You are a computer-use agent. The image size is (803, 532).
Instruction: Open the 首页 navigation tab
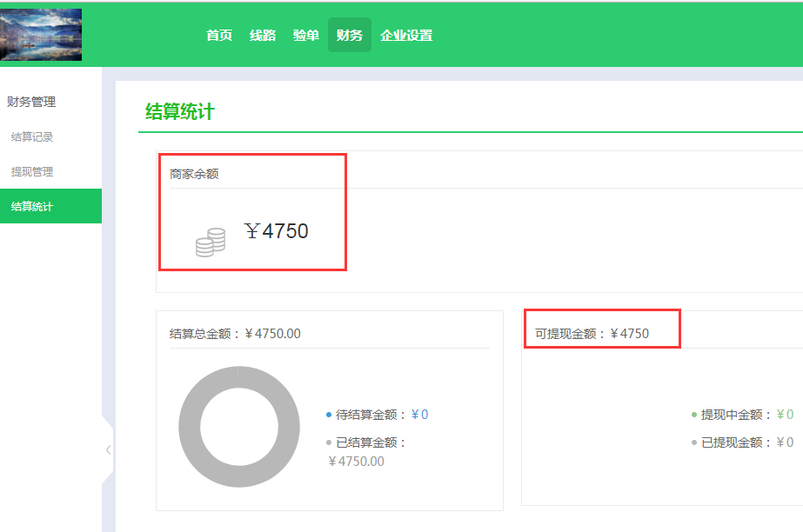[x=219, y=36]
